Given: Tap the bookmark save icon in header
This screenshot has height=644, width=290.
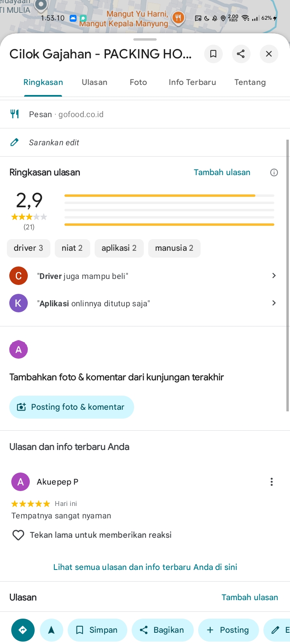Looking at the screenshot, I should tap(213, 54).
